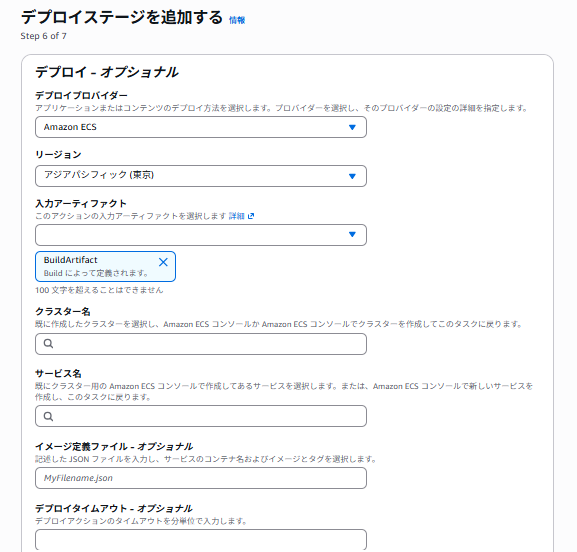Open the 詳細 link under 入力アーティファクト
The image size is (577, 552).
point(237,216)
